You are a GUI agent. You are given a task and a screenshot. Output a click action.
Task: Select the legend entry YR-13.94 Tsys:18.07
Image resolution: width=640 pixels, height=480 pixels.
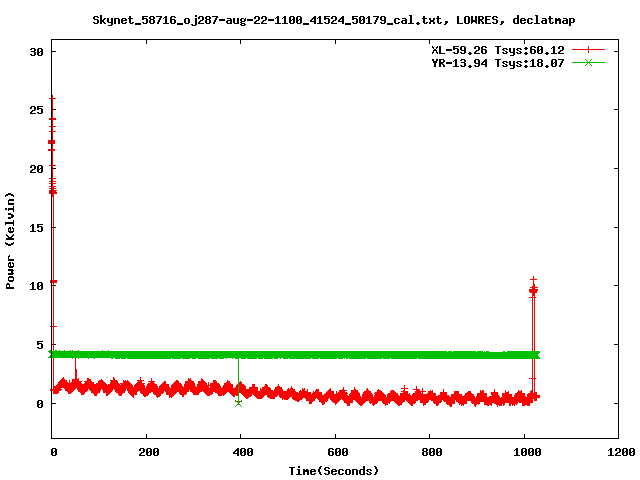[498, 63]
